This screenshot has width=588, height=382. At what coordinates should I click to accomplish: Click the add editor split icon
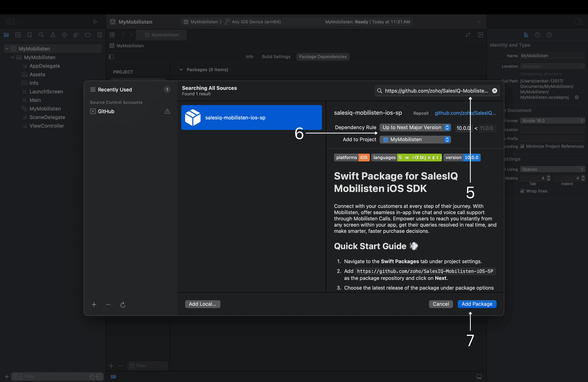click(480, 35)
